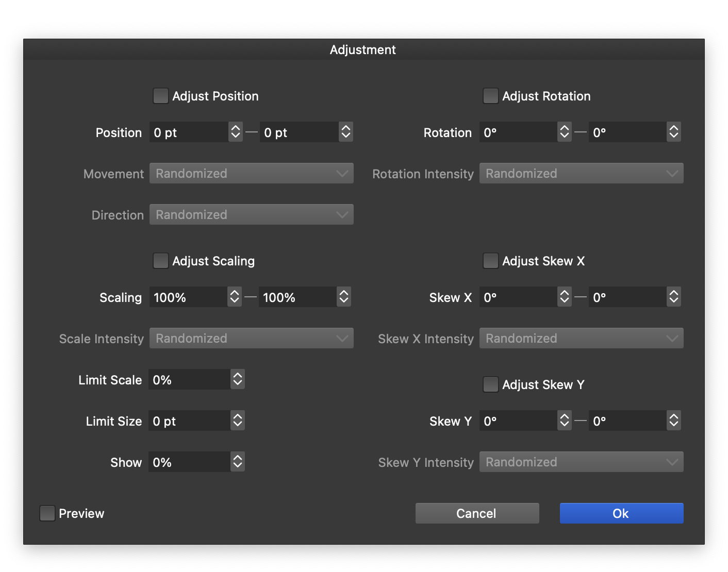Click the Limit Size stepper arrows
This screenshot has height=572, width=728.
(x=237, y=421)
